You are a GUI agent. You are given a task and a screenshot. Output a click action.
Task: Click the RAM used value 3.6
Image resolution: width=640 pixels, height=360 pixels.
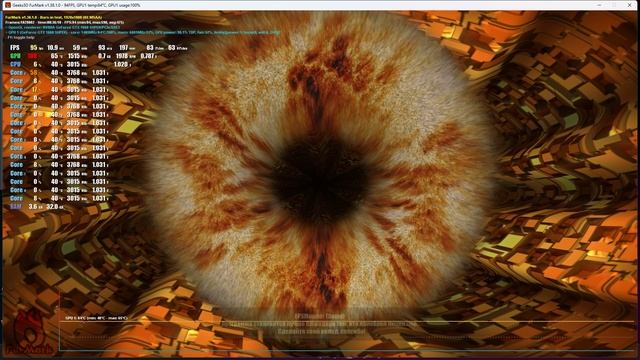pos(33,207)
